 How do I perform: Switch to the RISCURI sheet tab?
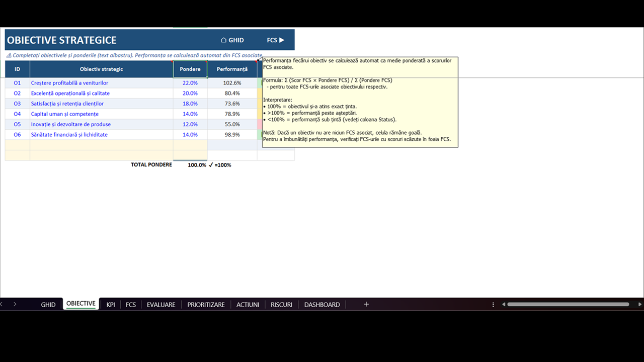point(281,305)
